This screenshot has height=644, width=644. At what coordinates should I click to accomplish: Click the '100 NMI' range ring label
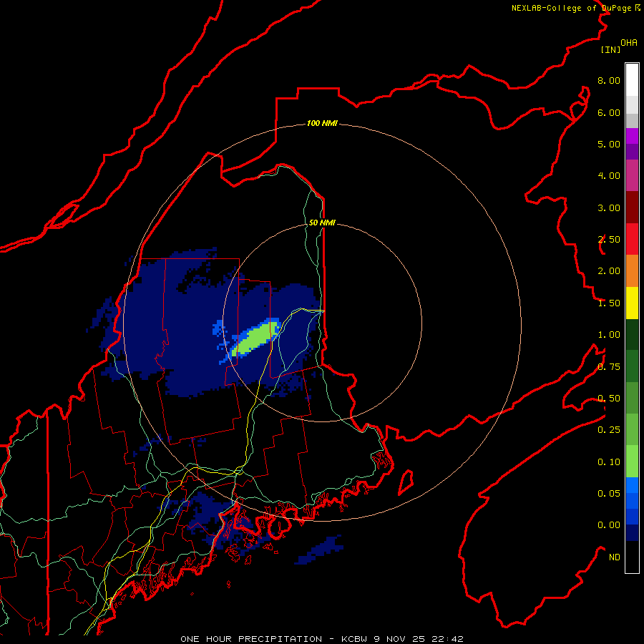[322, 123]
